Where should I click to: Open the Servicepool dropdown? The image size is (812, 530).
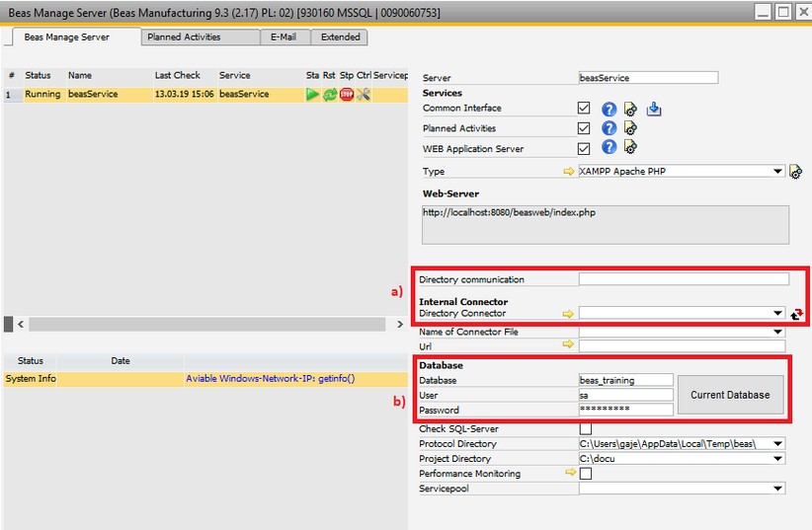(x=779, y=489)
